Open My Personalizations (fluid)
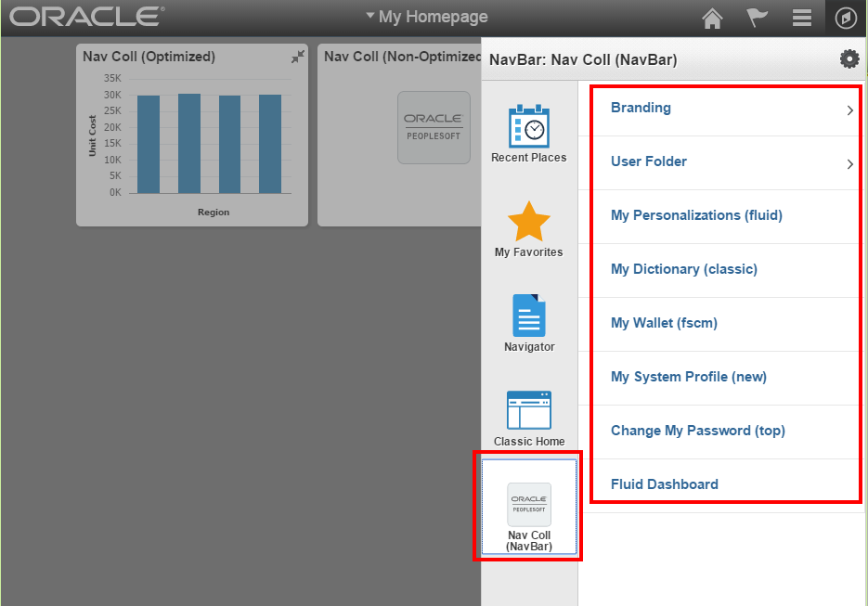Viewport: 868px width, 606px height. pos(696,215)
